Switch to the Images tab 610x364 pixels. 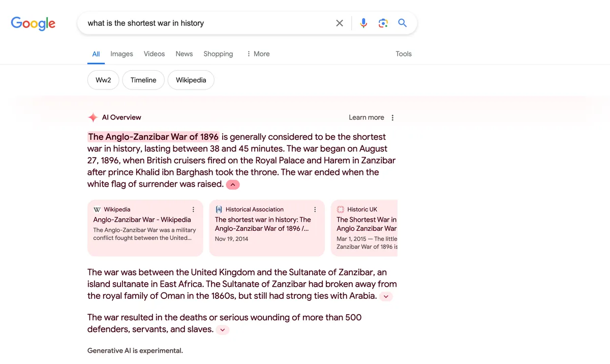click(x=121, y=53)
